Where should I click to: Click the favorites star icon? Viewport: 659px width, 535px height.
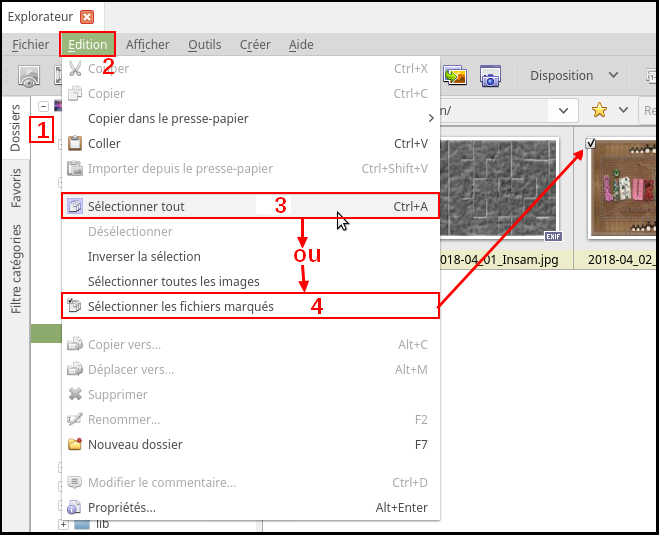599,111
